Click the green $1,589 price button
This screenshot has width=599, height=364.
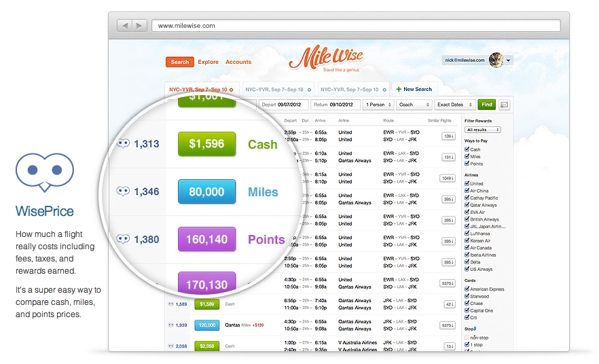[x=207, y=304]
